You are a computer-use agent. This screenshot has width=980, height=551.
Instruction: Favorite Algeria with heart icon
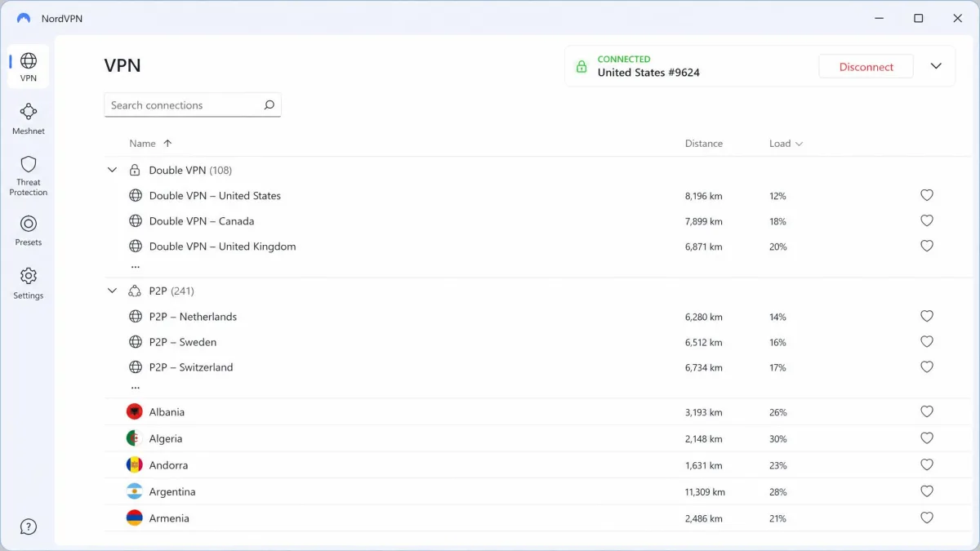[x=927, y=438]
